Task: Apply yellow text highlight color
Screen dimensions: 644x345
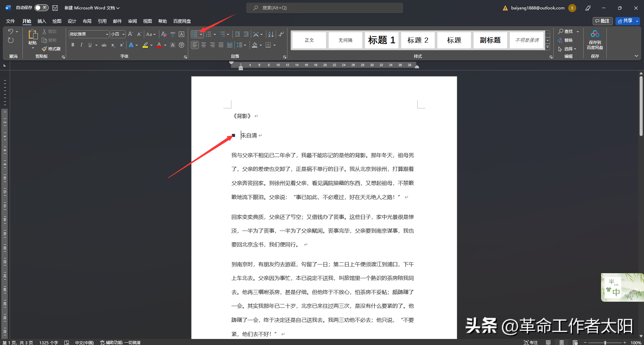Action: coord(145,45)
